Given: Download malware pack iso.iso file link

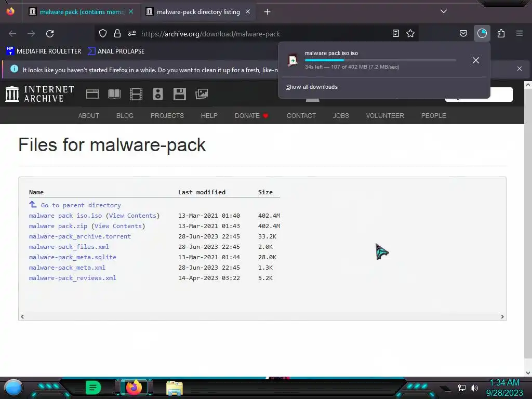Looking at the screenshot, I should pos(65,216).
